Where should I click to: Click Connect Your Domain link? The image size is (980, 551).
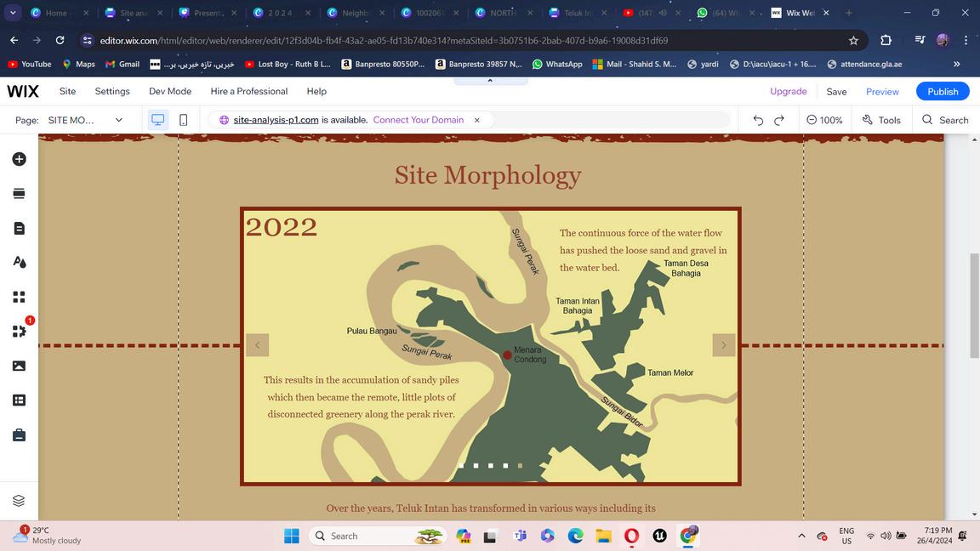[419, 120]
